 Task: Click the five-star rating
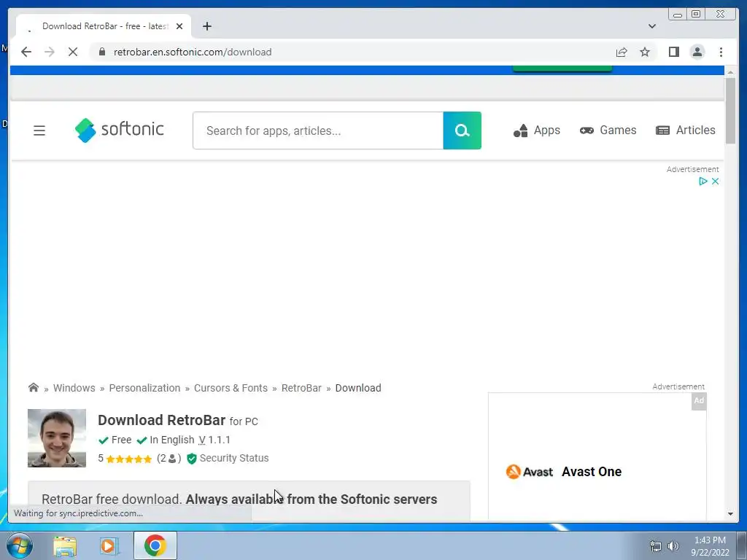(128, 459)
